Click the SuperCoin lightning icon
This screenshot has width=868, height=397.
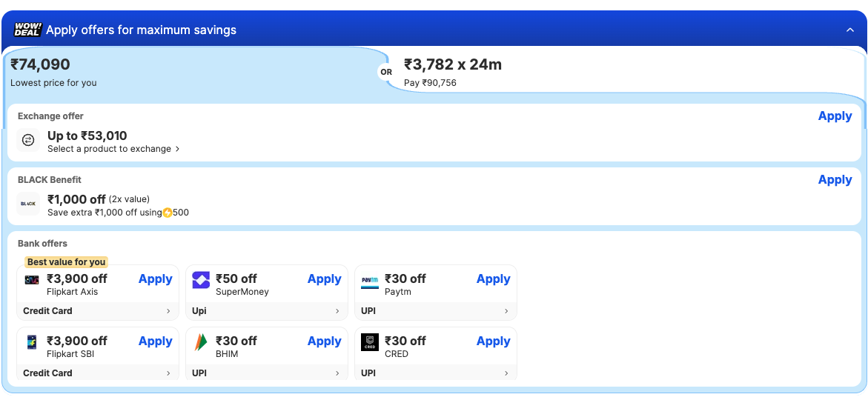[168, 213]
